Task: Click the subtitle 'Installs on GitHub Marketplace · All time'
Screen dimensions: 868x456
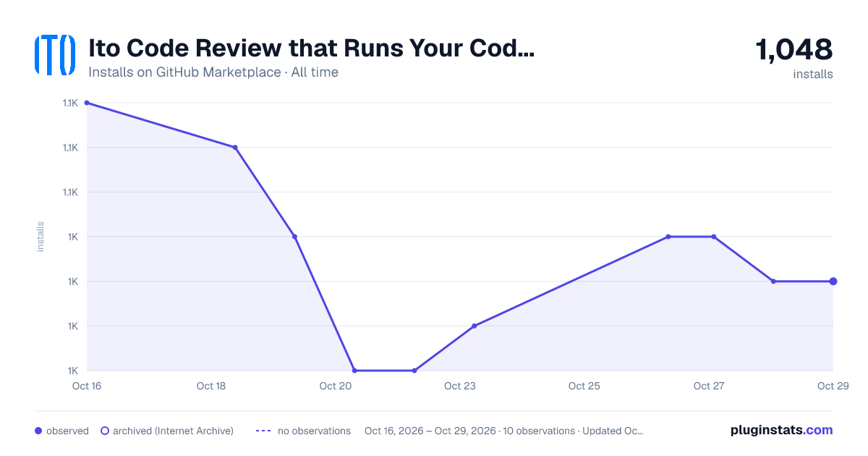Action: (213, 72)
